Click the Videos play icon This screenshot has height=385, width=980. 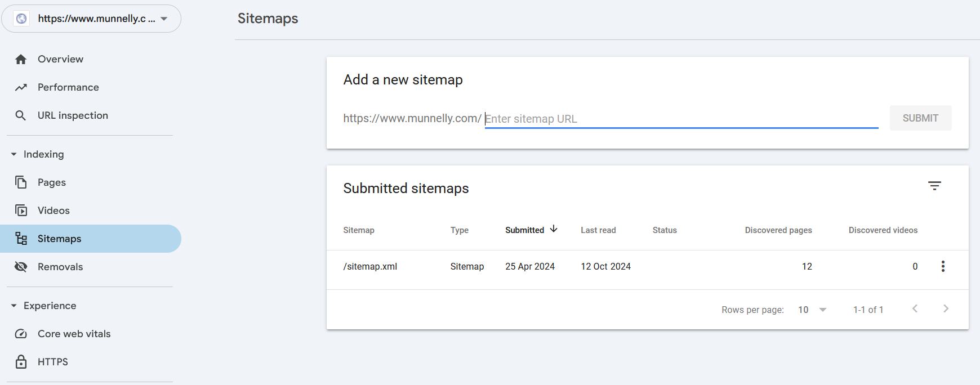pyautogui.click(x=21, y=211)
